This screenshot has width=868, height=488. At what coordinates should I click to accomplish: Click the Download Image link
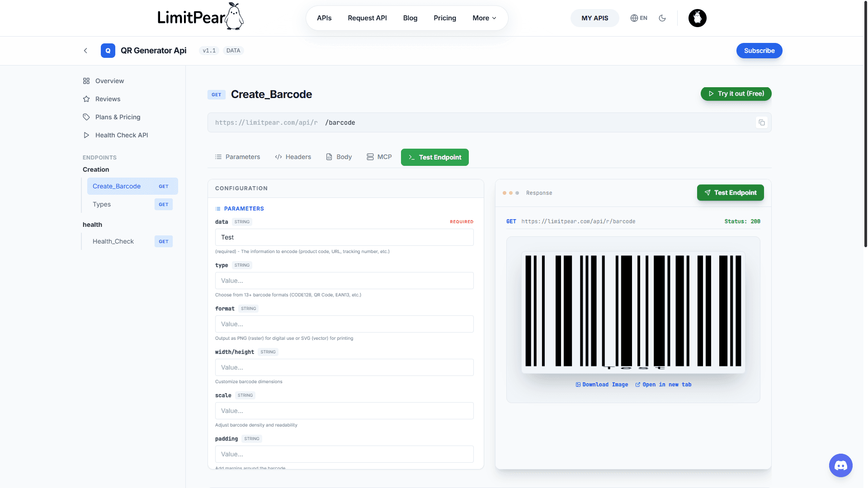(x=602, y=385)
